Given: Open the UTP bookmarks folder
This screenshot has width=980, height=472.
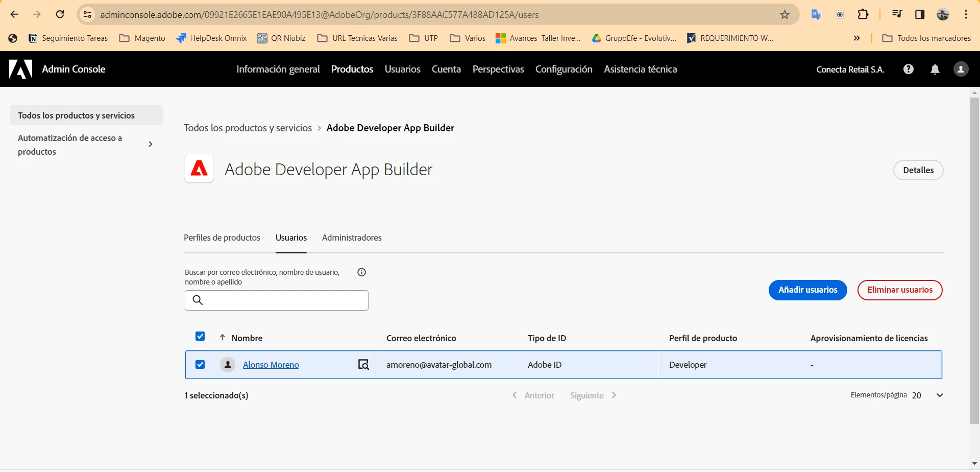Looking at the screenshot, I should click(x=424, y=38).
